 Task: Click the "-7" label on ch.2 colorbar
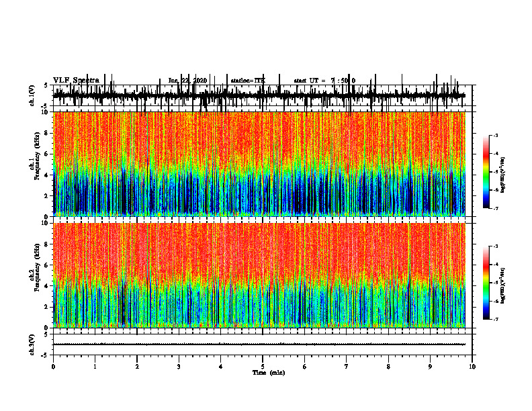[x=496, y=320]
